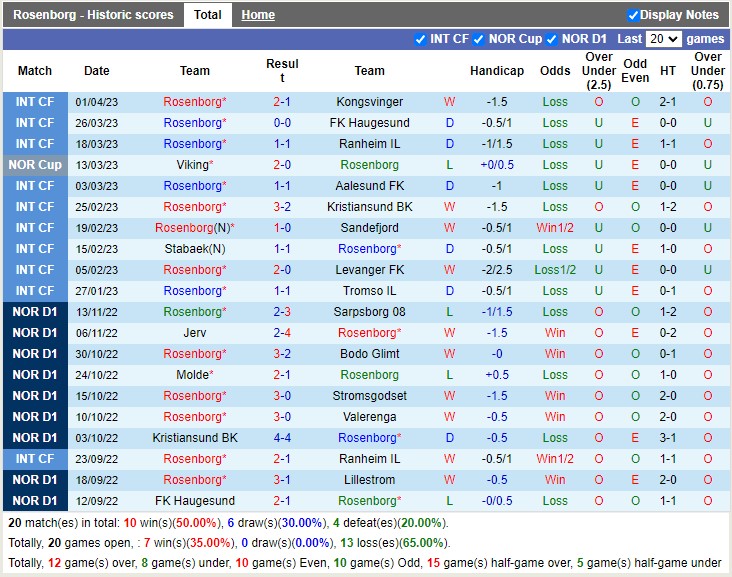Select the Total tab
Image resolution: width=732 pixels, height=577 pixels.
pos(208,15)
